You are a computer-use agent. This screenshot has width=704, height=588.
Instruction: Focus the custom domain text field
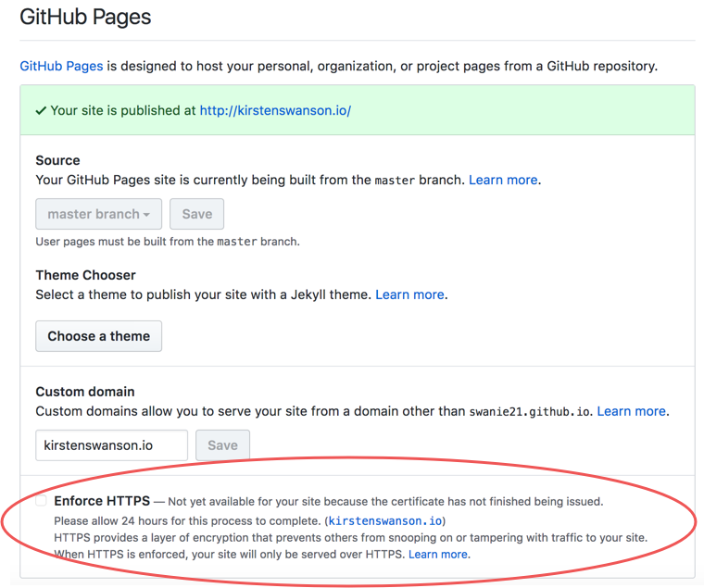[x=111, y=445]
